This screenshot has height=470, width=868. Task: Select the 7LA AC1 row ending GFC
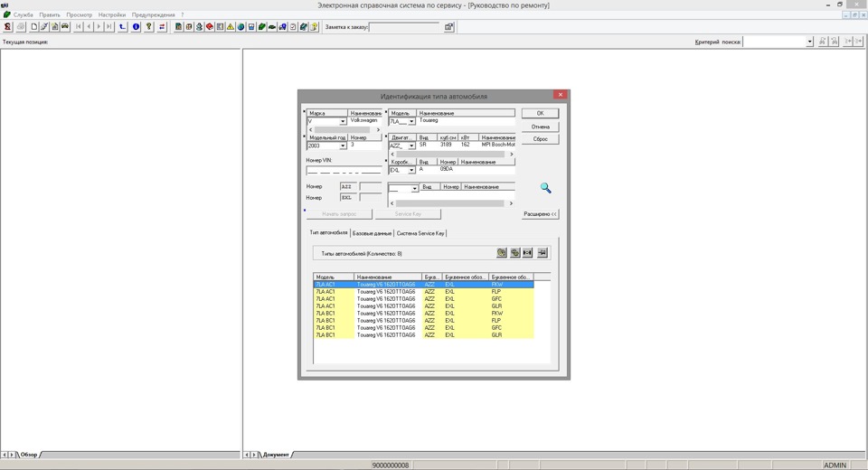(423, 299)
